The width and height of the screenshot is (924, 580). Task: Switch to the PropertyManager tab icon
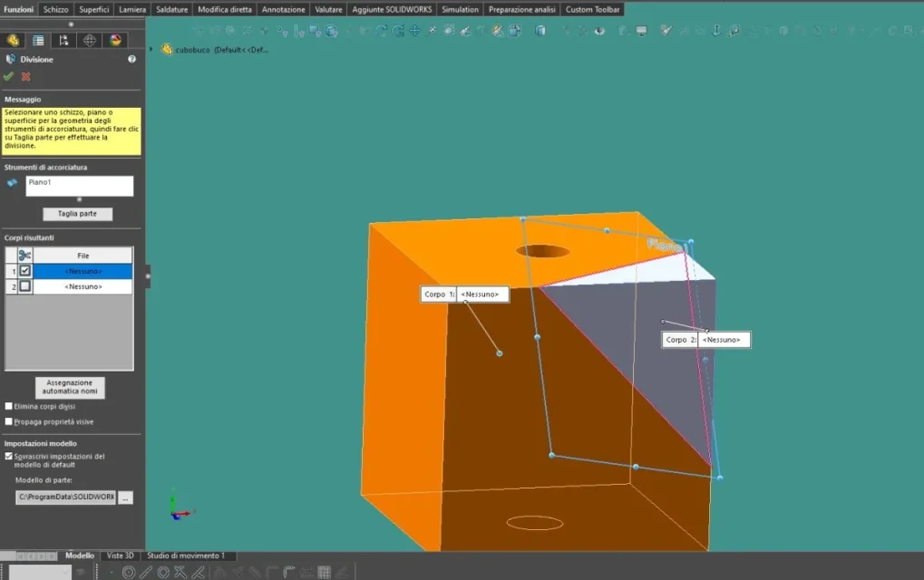tap(38, 40)
